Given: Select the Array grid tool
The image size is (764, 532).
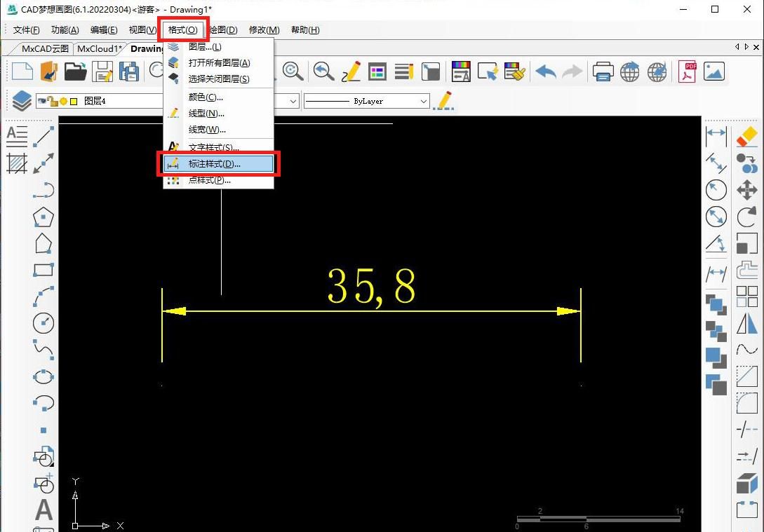Looking at the screenshot, I should pos(747,296).
